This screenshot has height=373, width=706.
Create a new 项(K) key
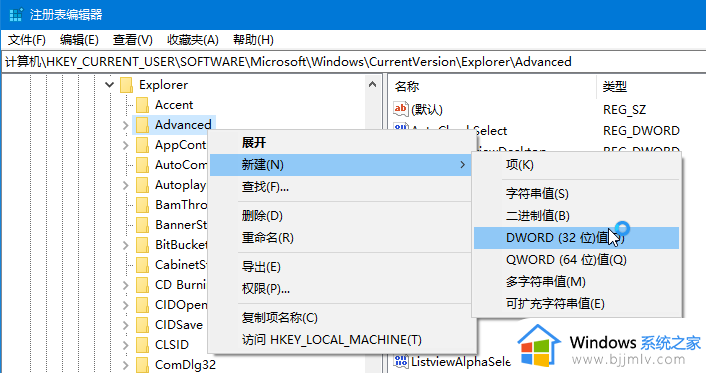[x=576, y=165]
